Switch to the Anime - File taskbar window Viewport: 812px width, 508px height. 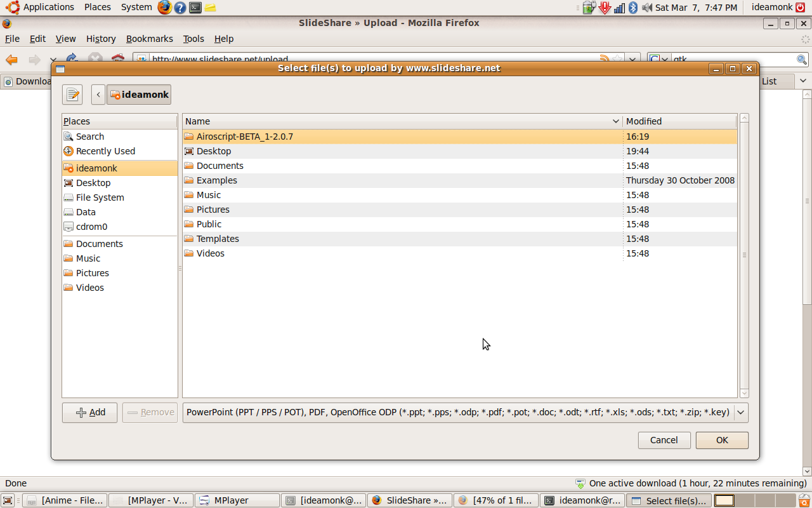point(65,500)
